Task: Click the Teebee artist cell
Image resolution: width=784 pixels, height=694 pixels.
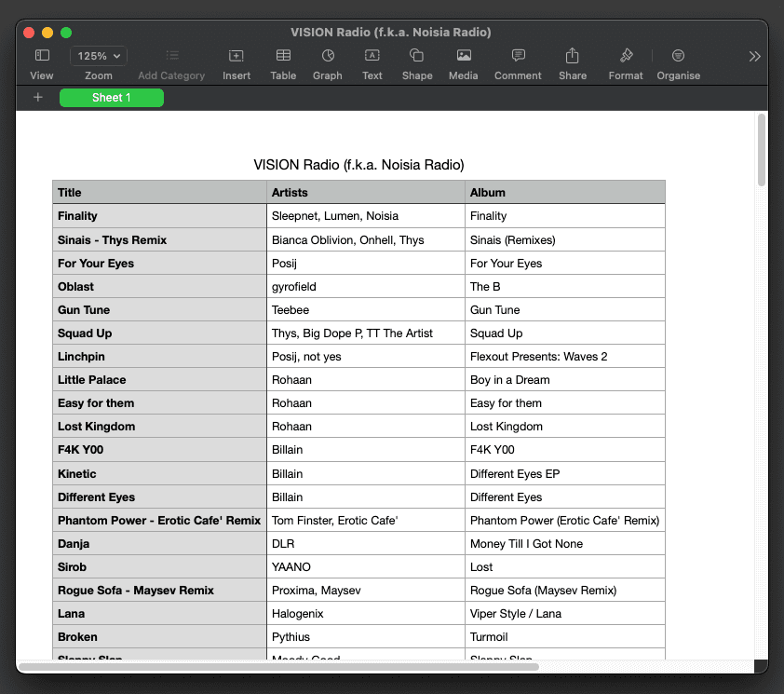Action: click(x=366, y=309)
